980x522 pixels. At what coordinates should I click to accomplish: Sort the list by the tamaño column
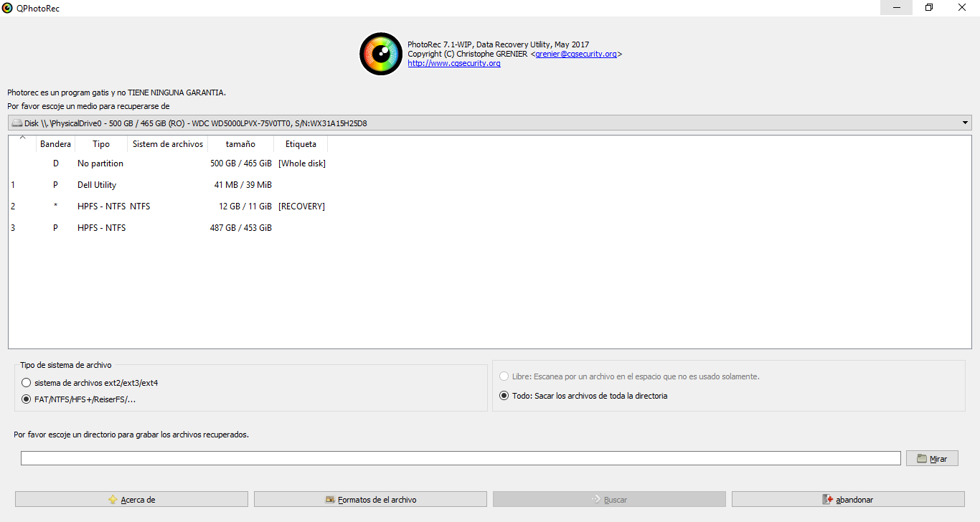pos(240,144)
